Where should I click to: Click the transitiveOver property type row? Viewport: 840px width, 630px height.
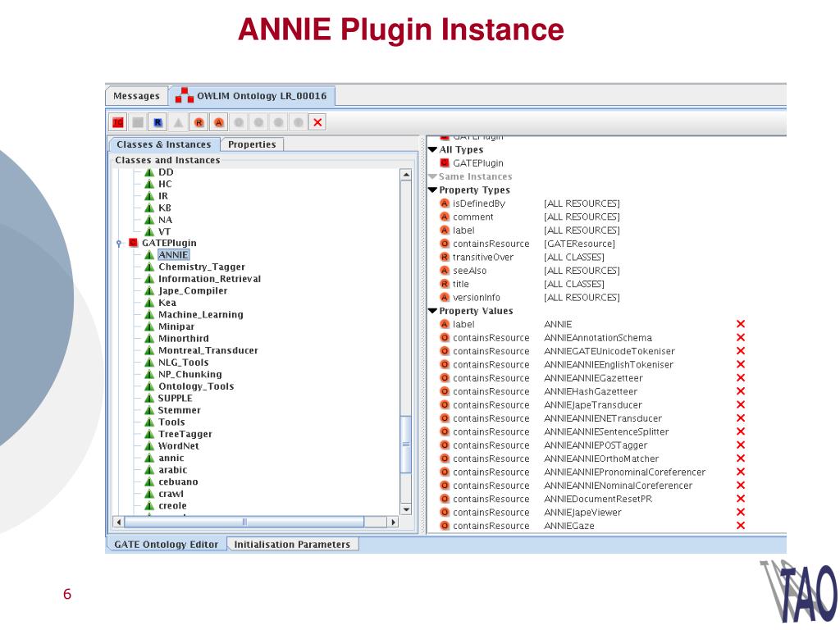click(522, 257)
